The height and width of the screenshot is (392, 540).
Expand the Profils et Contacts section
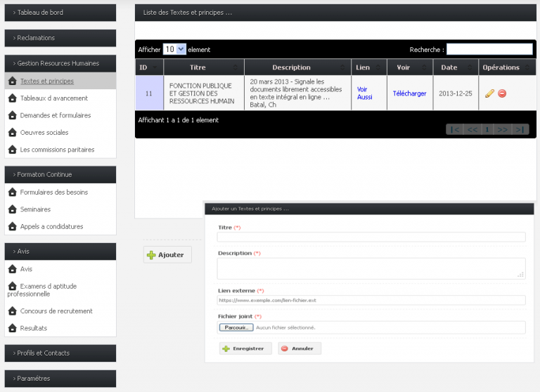[x=60, y=353]
